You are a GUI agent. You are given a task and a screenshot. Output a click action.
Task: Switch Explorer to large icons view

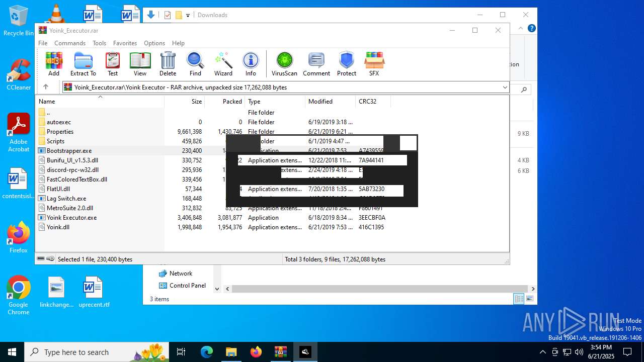click(529, 299)
